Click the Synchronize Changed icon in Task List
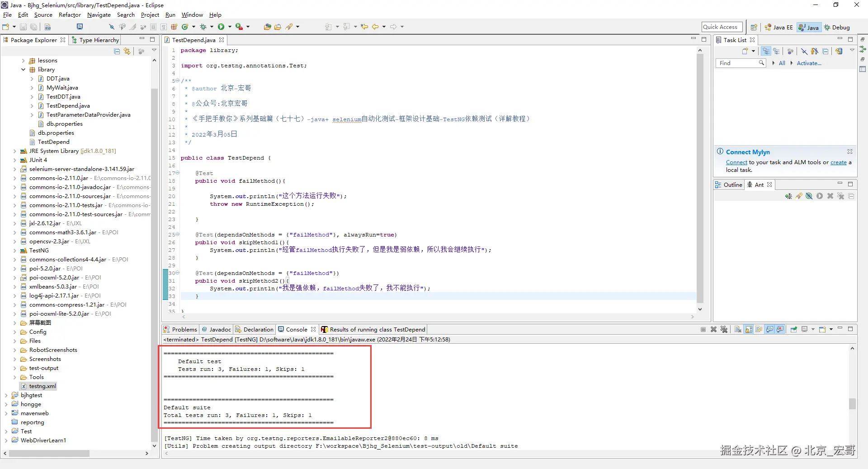The image size is (868, 469). pos(839,51)
